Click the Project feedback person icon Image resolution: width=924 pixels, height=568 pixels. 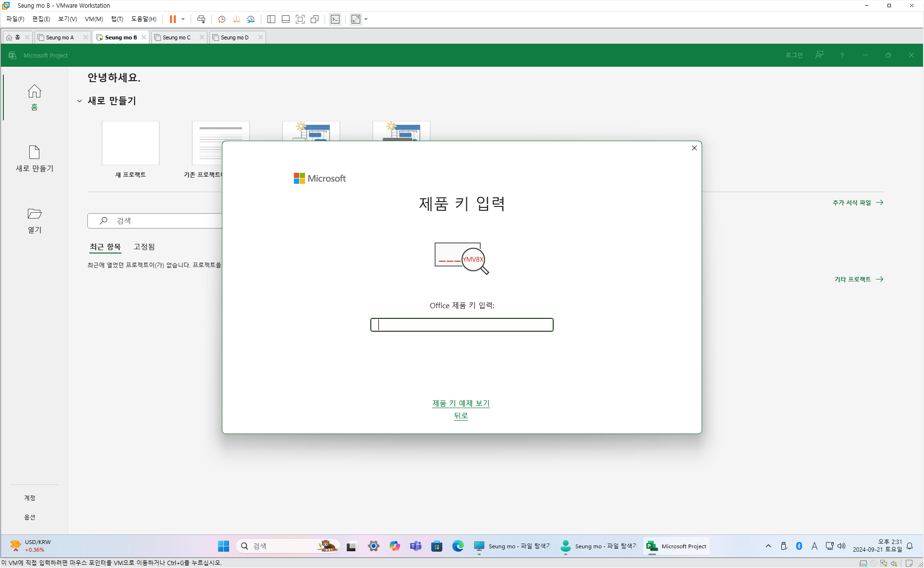tap(819, 55)
